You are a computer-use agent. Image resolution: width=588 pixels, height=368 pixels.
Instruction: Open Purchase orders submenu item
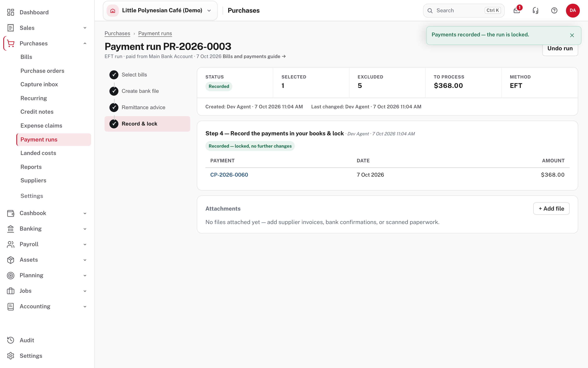pos(42,71)
